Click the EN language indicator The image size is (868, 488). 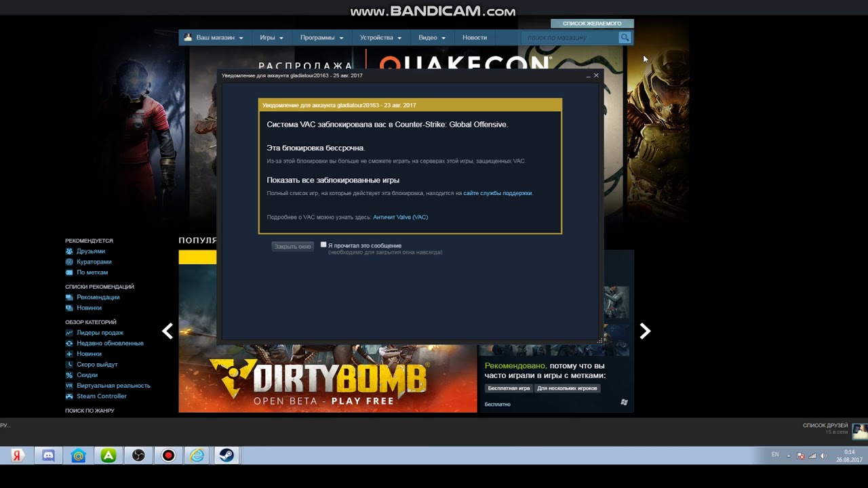click(775, 455)
